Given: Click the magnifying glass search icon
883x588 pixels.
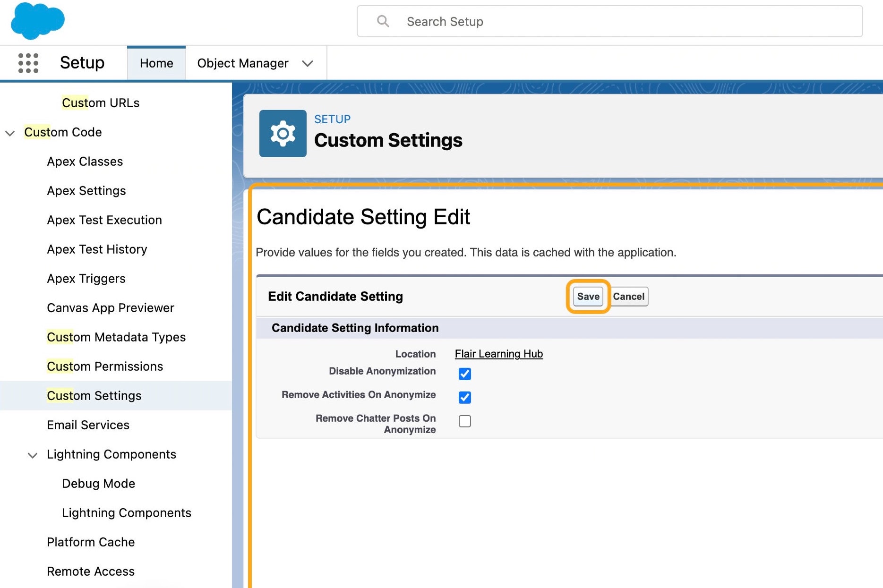Looking at the screenshot, I should point(383,21).
